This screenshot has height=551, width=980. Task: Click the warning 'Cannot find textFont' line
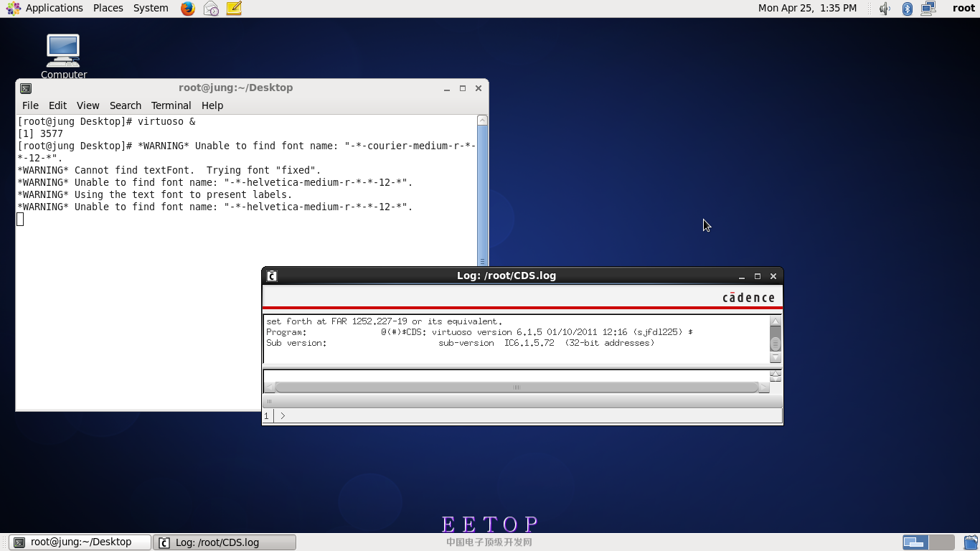click(x=169, y=170)
